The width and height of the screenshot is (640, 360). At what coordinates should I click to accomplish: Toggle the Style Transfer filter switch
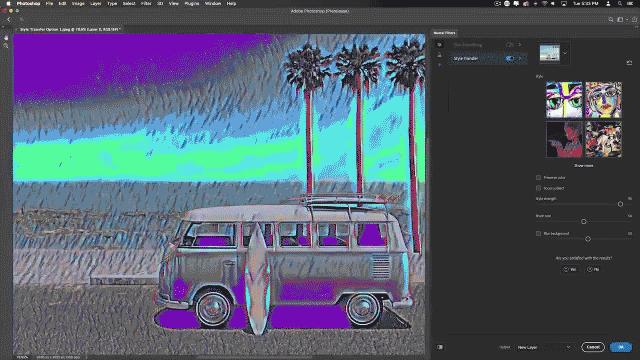tap(510, 58)
